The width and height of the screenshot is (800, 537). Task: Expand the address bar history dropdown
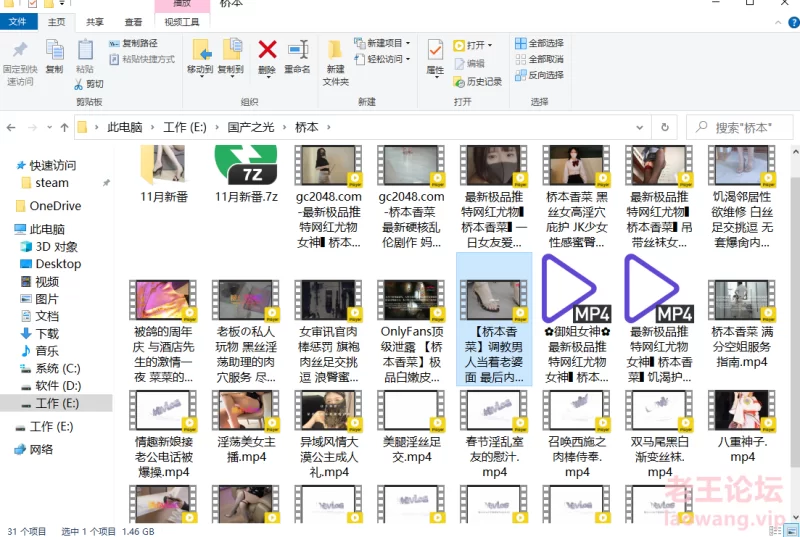point(639,127)
